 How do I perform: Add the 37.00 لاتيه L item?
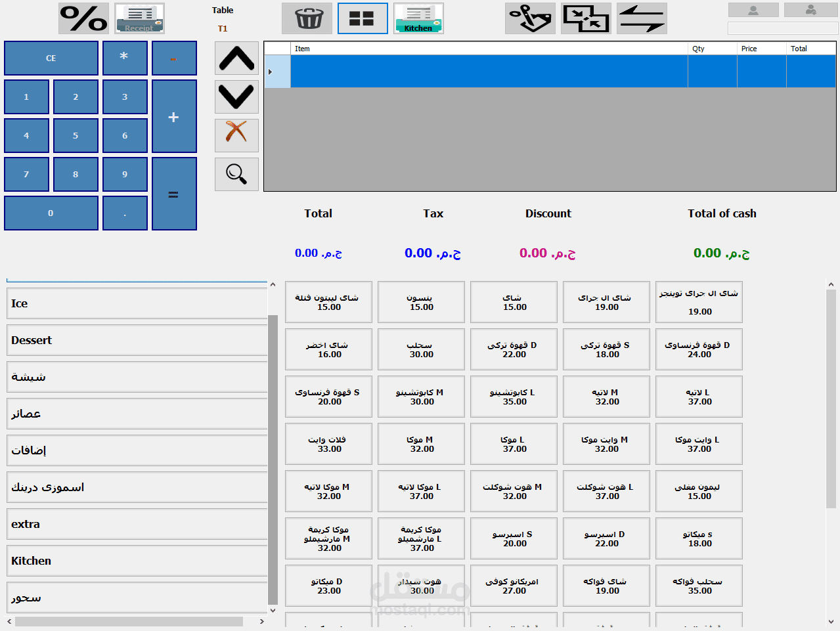click(699, 397)
